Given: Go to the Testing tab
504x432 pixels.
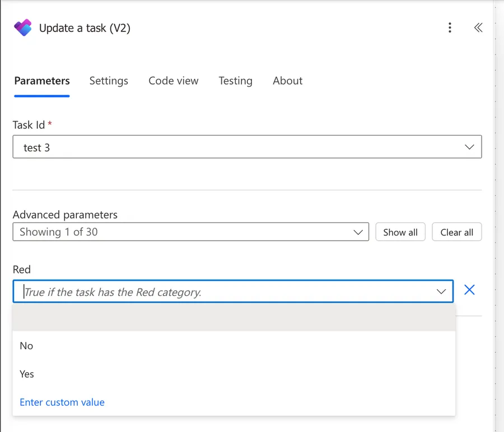Looking at the screenshot, I should [235, 81].
